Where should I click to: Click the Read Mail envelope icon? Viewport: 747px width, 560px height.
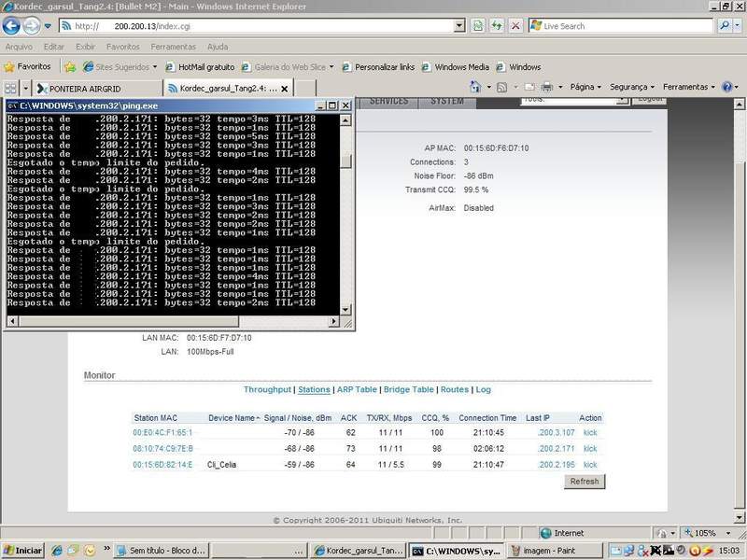point(529,87)
